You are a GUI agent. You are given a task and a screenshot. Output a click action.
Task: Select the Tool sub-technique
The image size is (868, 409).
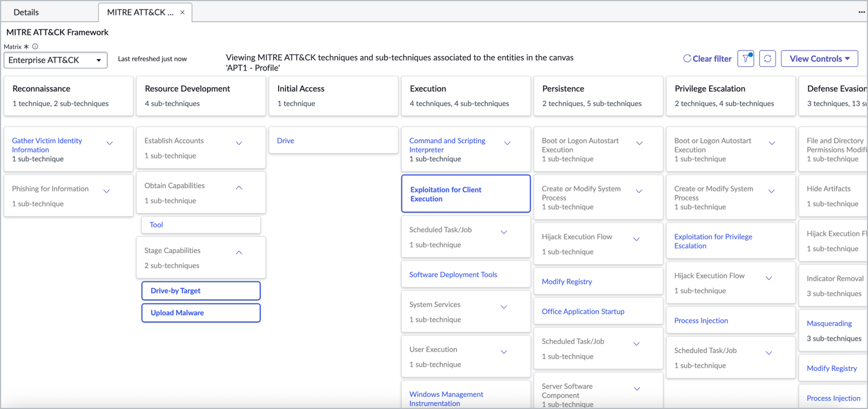(201, 225)
